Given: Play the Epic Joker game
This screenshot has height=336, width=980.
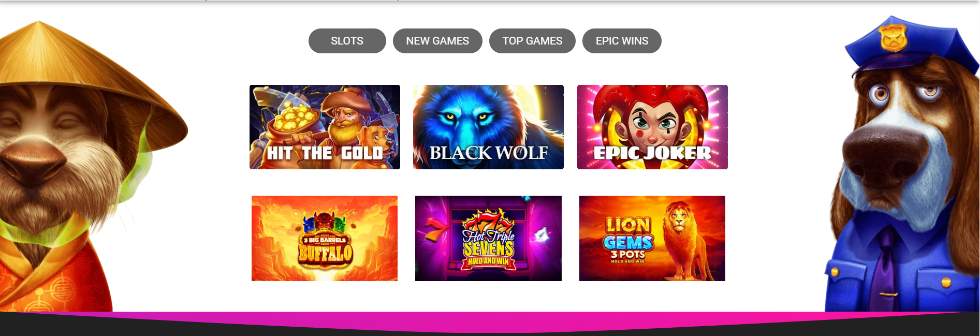Looking at the screenshot, I should coord(652,127).
